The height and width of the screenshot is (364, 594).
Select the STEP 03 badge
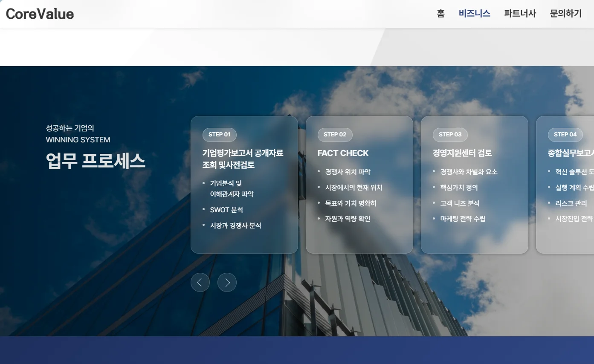450,135
